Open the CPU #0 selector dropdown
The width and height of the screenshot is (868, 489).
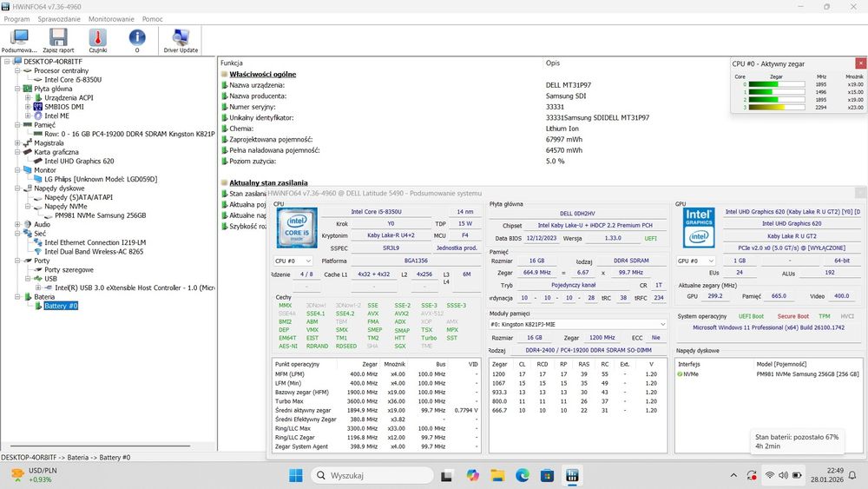(293, 261)
